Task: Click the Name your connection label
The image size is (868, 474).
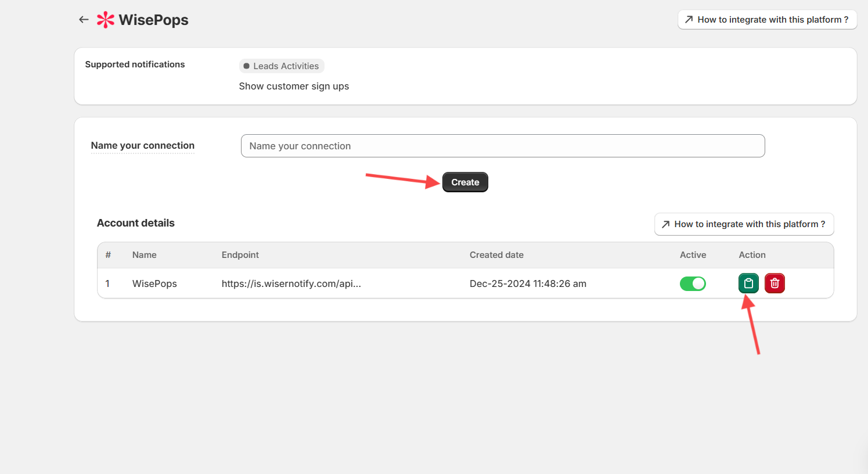Action: point(143,146)
